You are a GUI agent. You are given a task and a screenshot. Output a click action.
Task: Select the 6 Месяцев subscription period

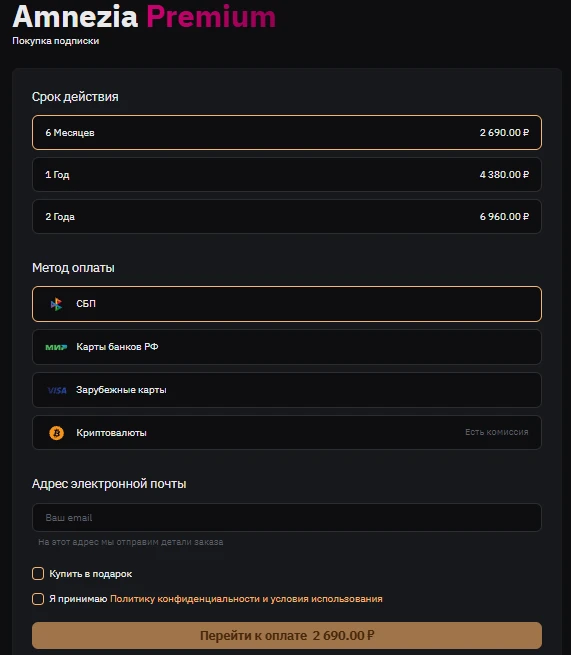tap(287, 132)
